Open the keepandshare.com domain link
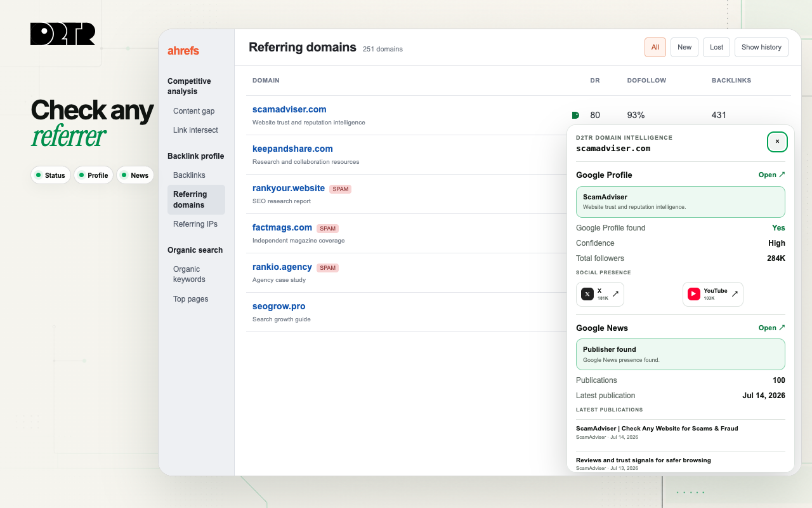812x508 pixels. coord(292,149)
